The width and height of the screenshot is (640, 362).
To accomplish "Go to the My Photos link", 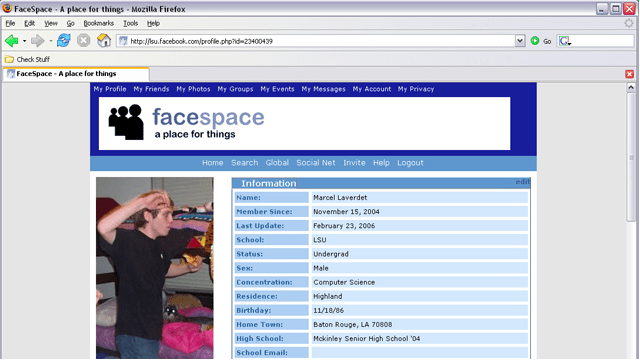I will coord(193,89).
